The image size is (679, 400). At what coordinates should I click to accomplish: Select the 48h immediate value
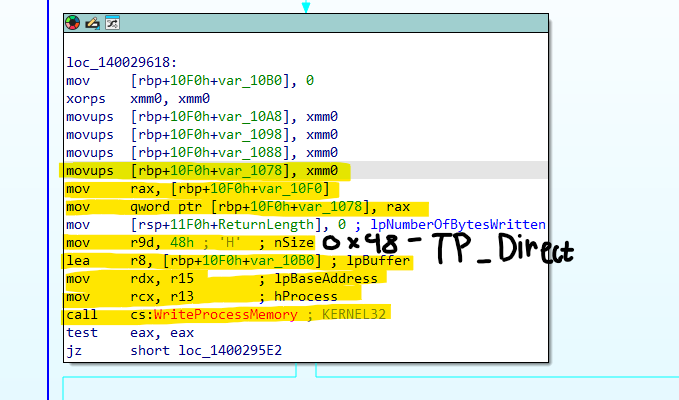tap(182, 242)
